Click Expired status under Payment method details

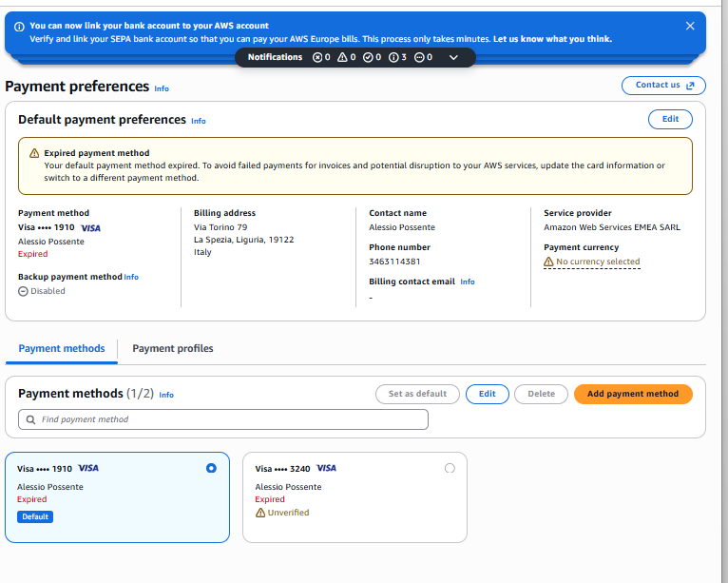[x=33, y=254]
